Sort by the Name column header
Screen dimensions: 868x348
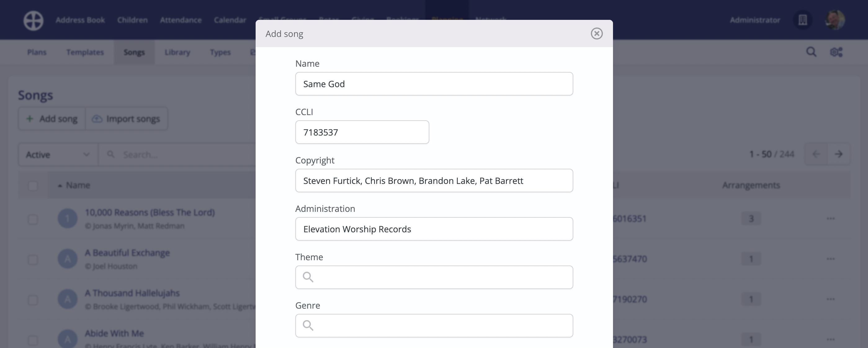78,185
